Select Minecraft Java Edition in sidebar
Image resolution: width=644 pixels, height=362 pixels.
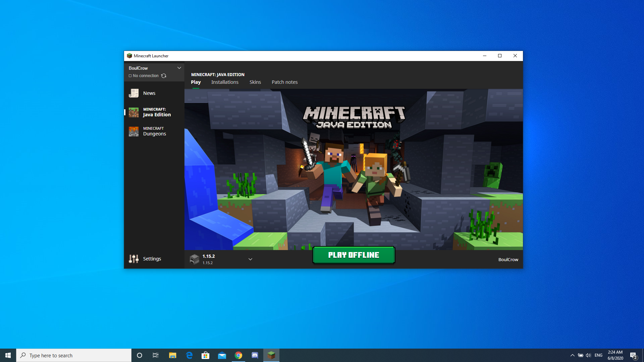(154, 112)
